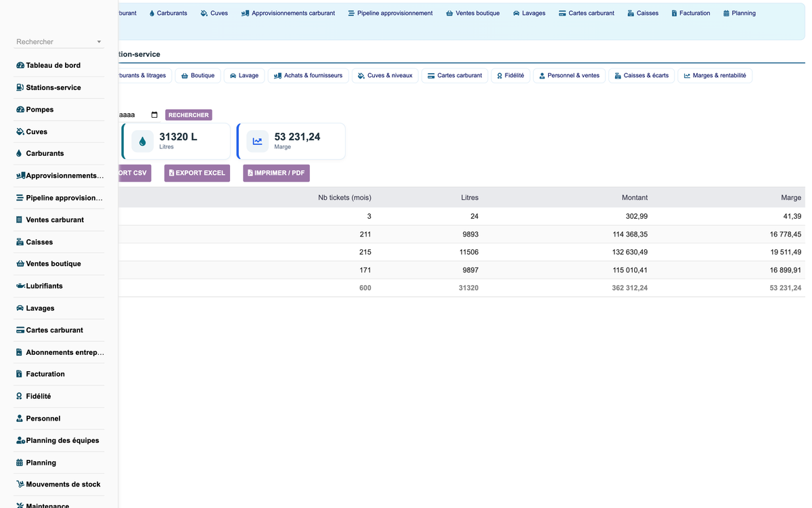Open Planning in the top navigation
The height and width of the screenshot is (508, 812).
tap(740, 13)
